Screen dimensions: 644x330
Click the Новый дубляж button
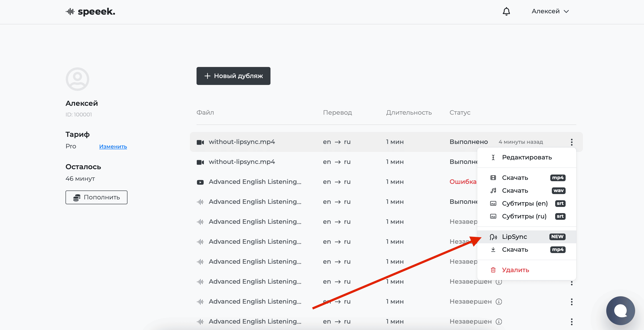click(233, 76)
